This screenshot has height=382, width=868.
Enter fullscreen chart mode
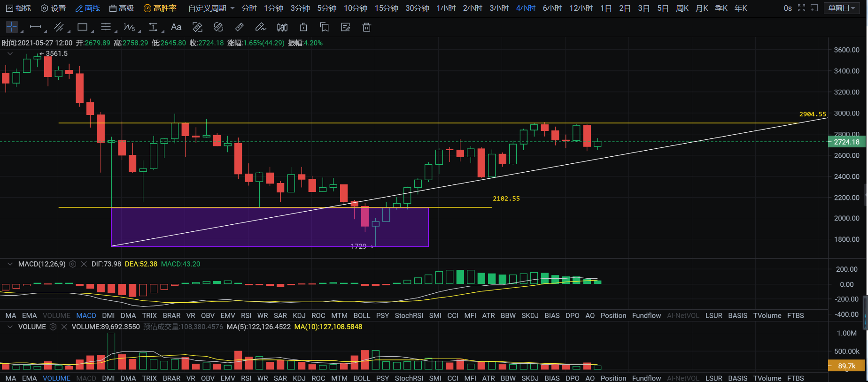[x=801, y=8]
